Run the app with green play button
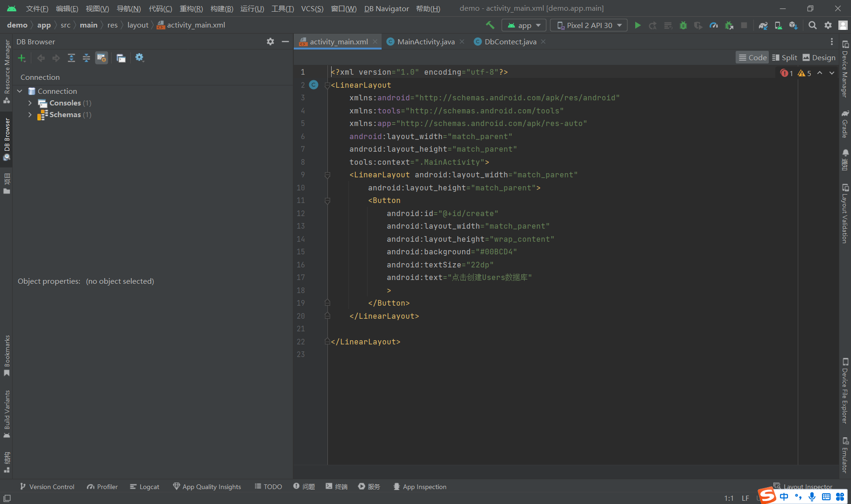 pyautogui.click(x=638, y=25)
